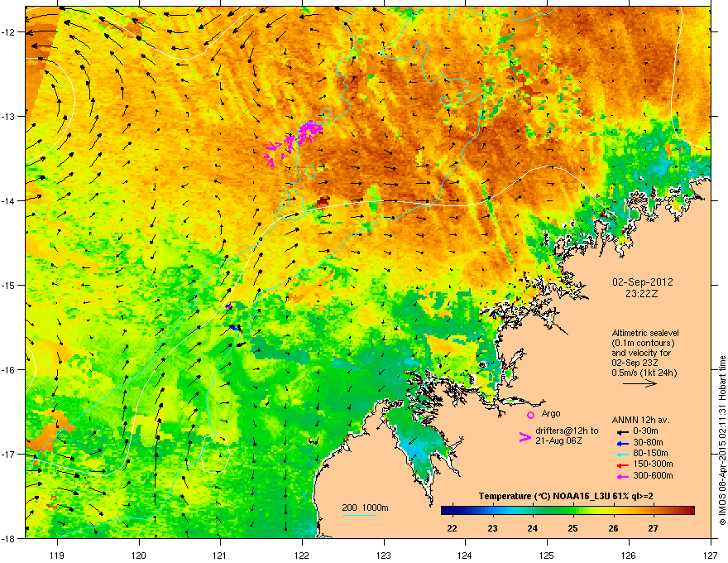Click the color bar value '23'
Screen dimensions: 728x563
click(x=492, y=528)
